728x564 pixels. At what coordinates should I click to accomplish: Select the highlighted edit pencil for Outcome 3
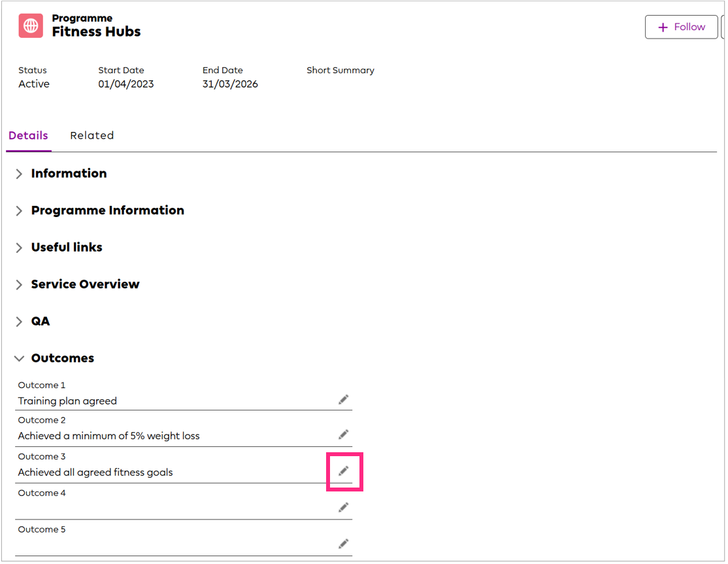pos(344,471)
